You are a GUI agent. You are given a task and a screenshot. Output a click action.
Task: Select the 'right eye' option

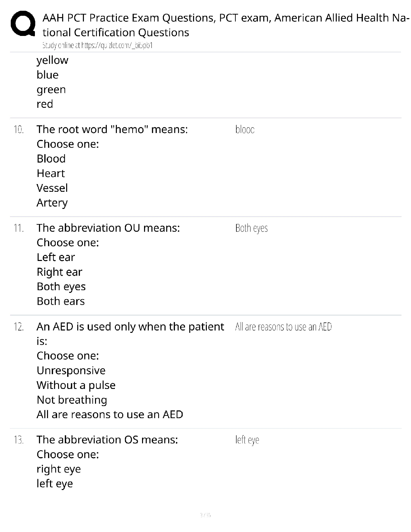coord(59,469)
